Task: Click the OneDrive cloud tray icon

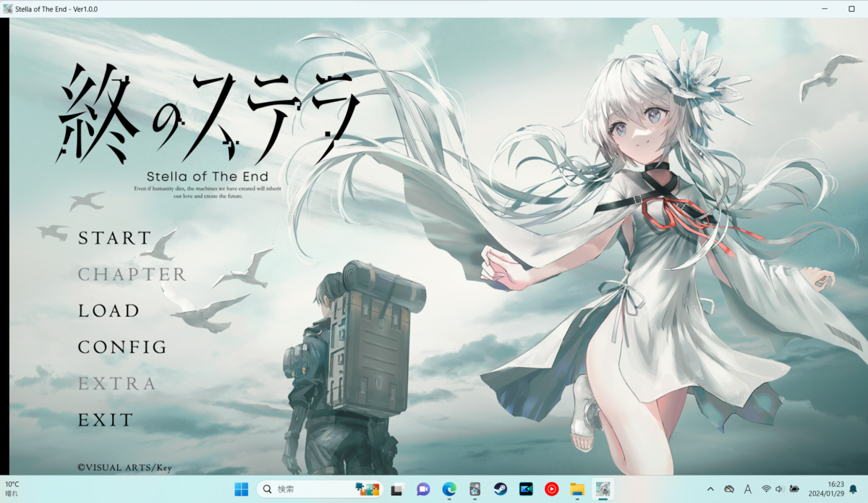Action: tap(729, 489)
